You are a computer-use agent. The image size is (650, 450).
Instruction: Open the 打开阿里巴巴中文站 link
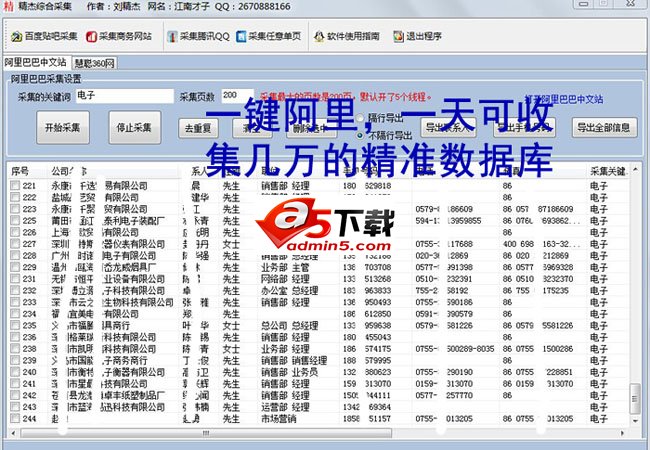coord(564,99)
